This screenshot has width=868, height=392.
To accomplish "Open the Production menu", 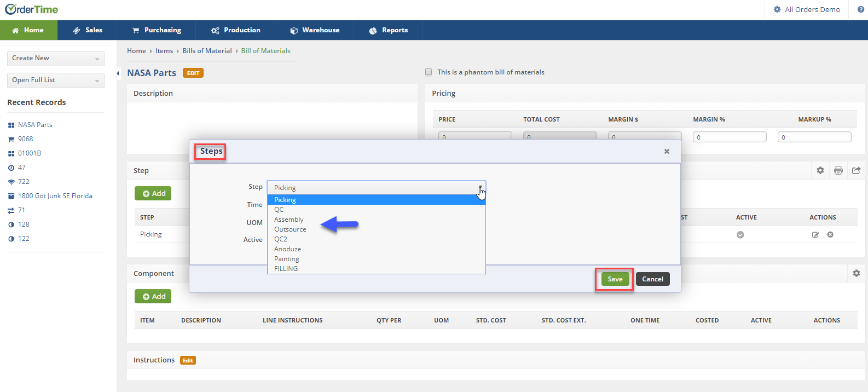I will 235,30.
